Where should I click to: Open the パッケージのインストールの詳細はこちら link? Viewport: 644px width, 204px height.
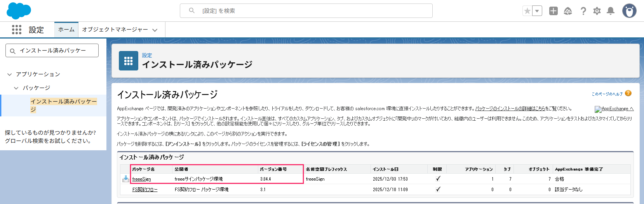click(x=510, y=109)
